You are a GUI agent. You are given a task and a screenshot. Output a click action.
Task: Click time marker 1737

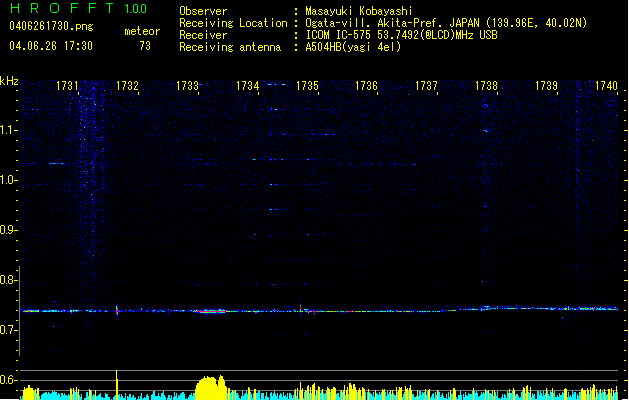point(426,86)
